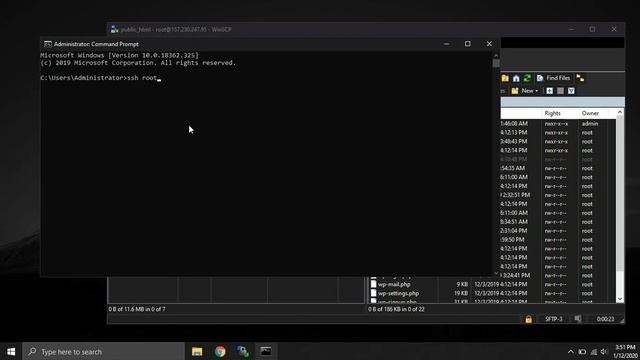640x360 pixels.
Task: Click the unselect files minus icon in WinSCP
Action: pyautogui.click(x=560, y=91)
